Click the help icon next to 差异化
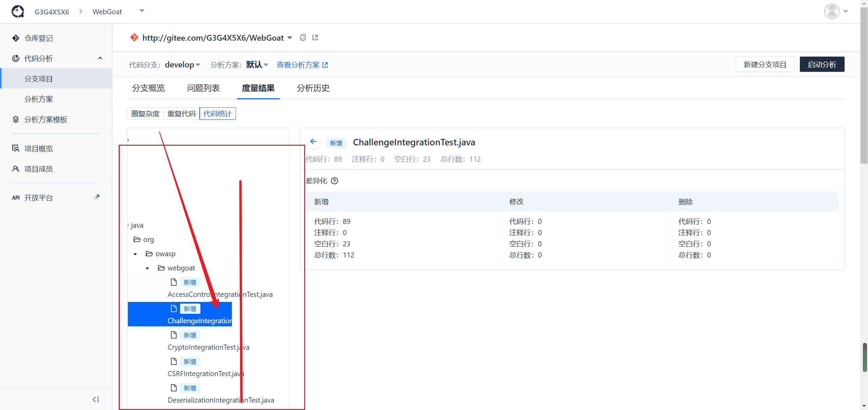 pos(335,181)
